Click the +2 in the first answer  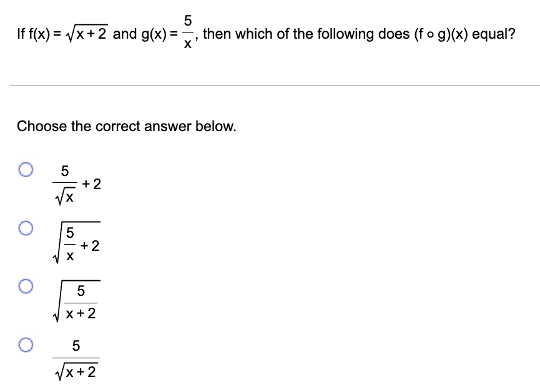(x=91, y=184)
